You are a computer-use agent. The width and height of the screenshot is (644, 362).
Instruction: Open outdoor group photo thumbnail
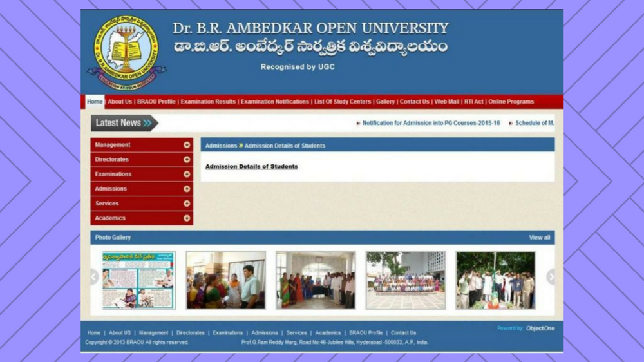(405, 280)
